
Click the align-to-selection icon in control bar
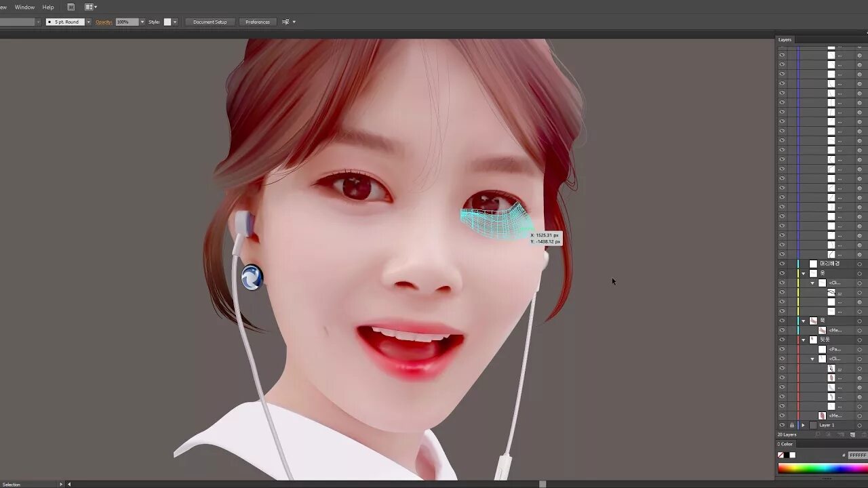[x=285, y=22]
